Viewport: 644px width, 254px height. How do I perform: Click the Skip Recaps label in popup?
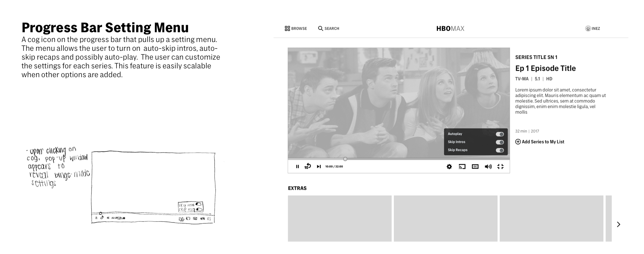point(457,150)
